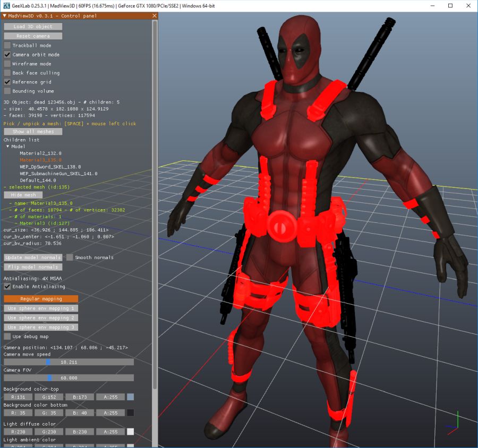Enable Bounding volume checkbox
The height and width of the screenshot is (448, 478).
coord(7,91)
